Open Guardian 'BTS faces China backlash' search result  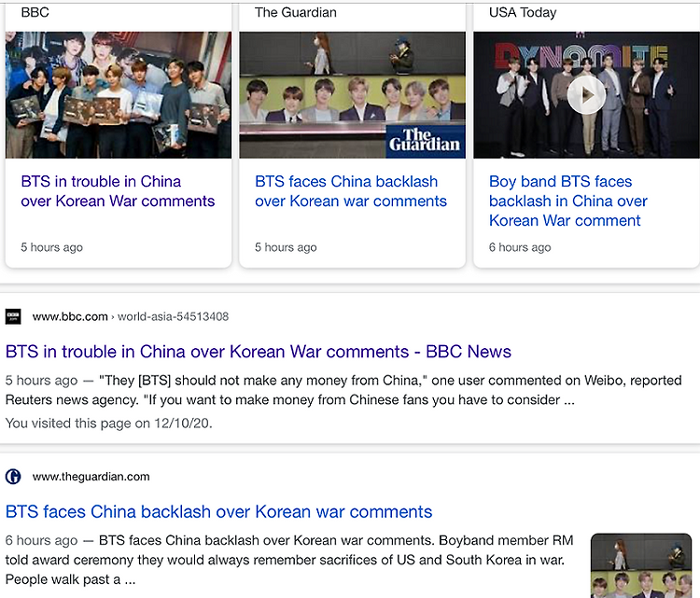tap(218, 512)
